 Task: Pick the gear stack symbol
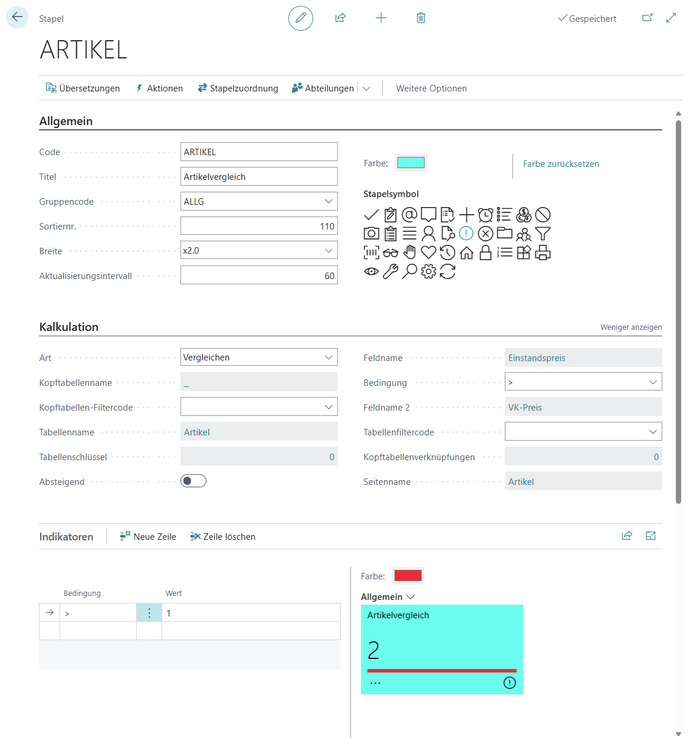429,271
